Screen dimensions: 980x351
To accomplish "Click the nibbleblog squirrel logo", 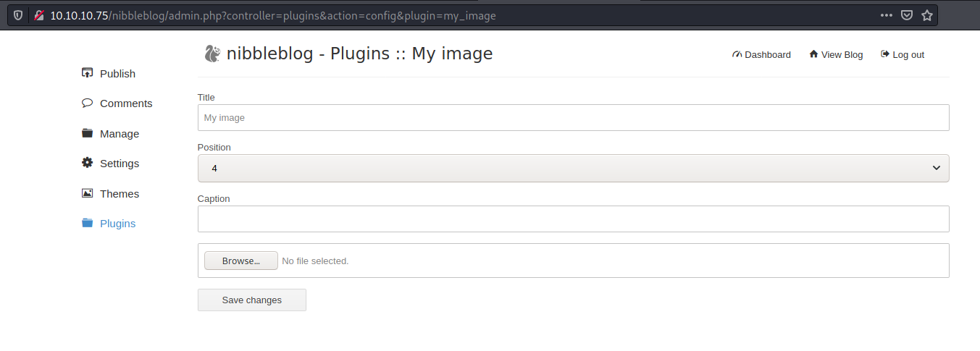I will point(212,54).
